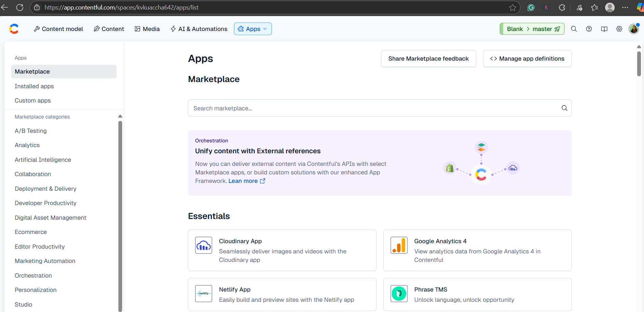This screenshot has height=312, width=644.
Task: Open Ecommerce category
Action: tap(31, 232)
